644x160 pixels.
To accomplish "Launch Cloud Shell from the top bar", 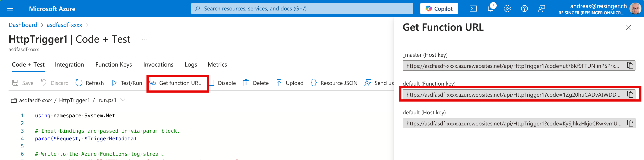I will point(473,9).
